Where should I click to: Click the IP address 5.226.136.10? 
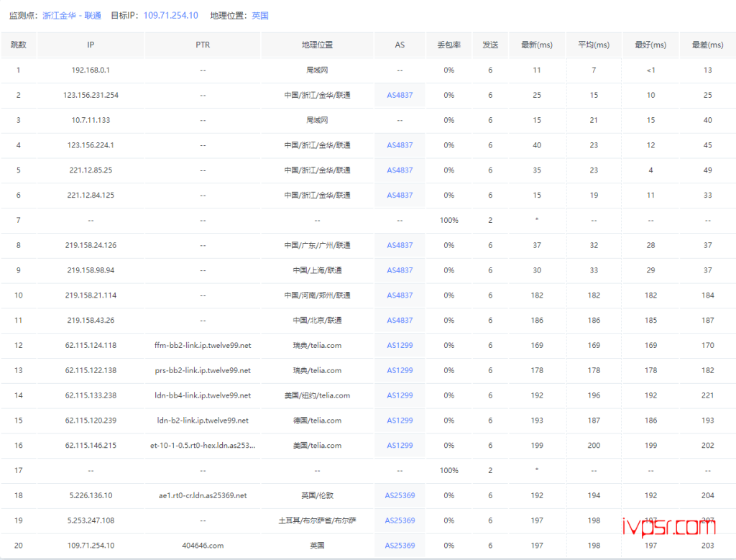click(91, 496)
